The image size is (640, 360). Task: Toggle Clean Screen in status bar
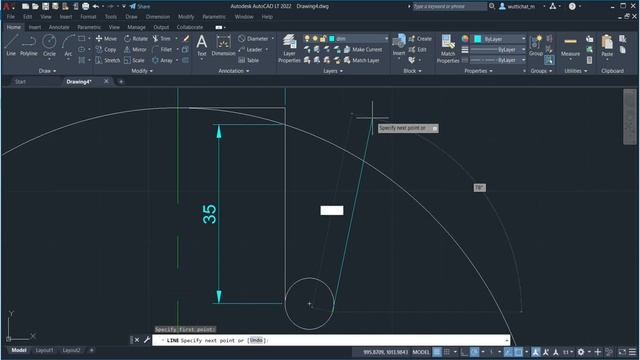click(x=622, y=352)
